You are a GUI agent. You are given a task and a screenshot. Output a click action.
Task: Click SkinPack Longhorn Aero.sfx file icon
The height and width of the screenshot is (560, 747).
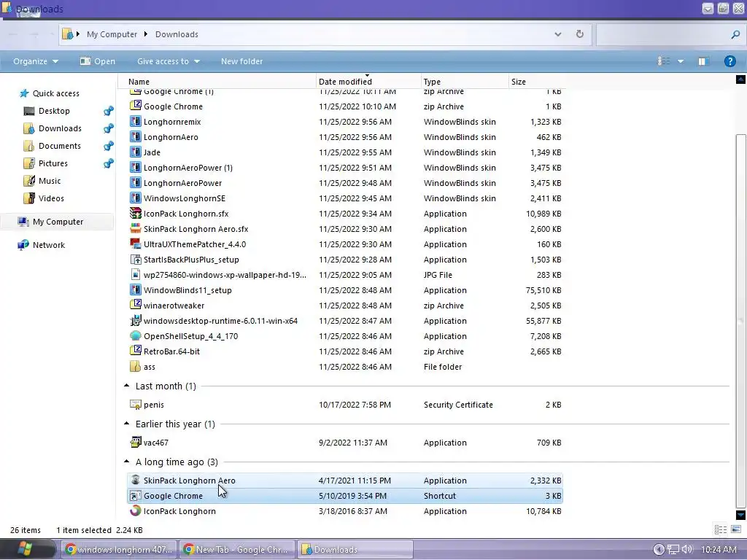pos(135,228)
